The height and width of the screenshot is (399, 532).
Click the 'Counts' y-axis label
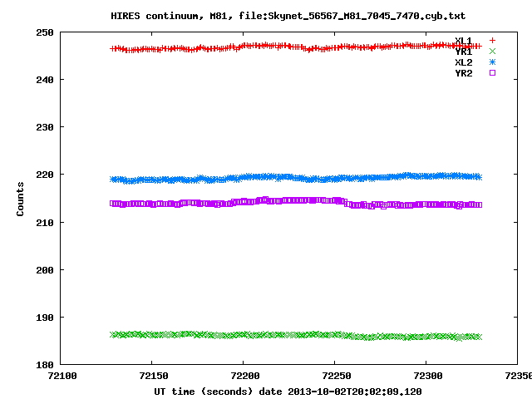pyautogui.click(x=20, y=199)
